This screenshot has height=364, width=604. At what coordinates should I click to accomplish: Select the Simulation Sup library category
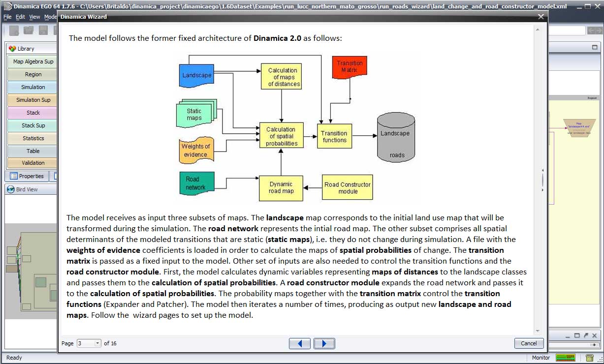(x=33, y=100)
